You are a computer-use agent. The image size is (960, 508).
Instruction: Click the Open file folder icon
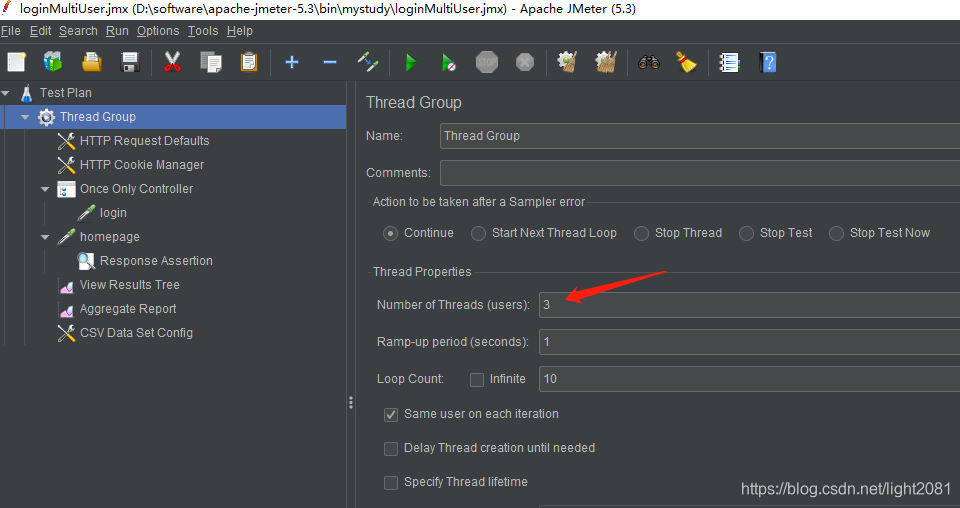[x=92, y=62]
